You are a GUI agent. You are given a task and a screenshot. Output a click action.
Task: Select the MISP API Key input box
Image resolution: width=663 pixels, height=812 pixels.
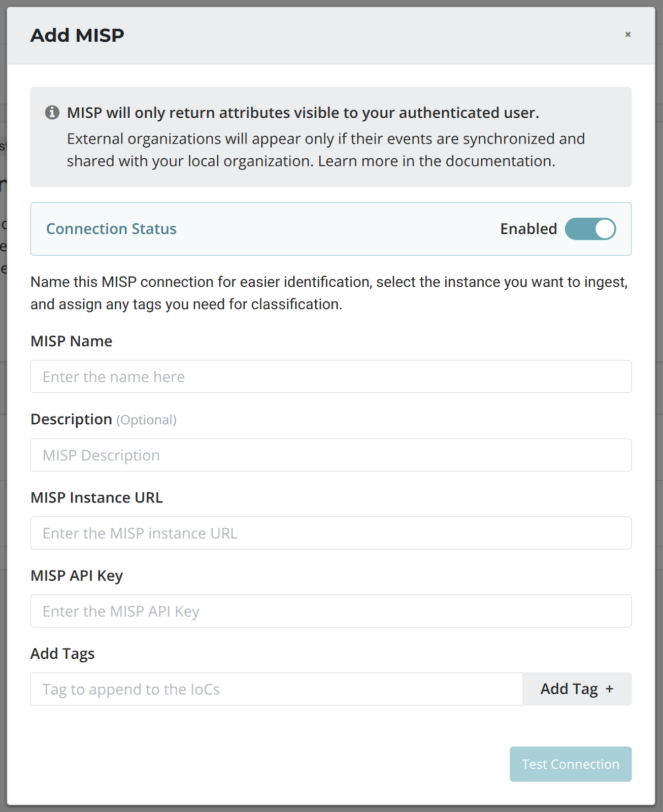coord(330,611)
